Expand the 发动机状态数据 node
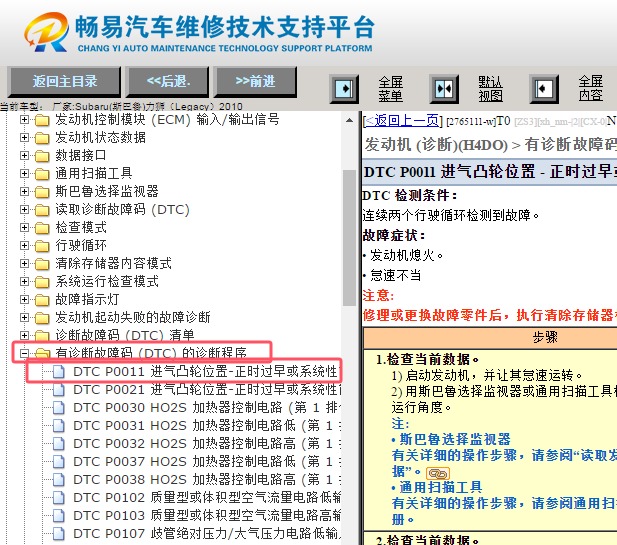 (24, 137)
